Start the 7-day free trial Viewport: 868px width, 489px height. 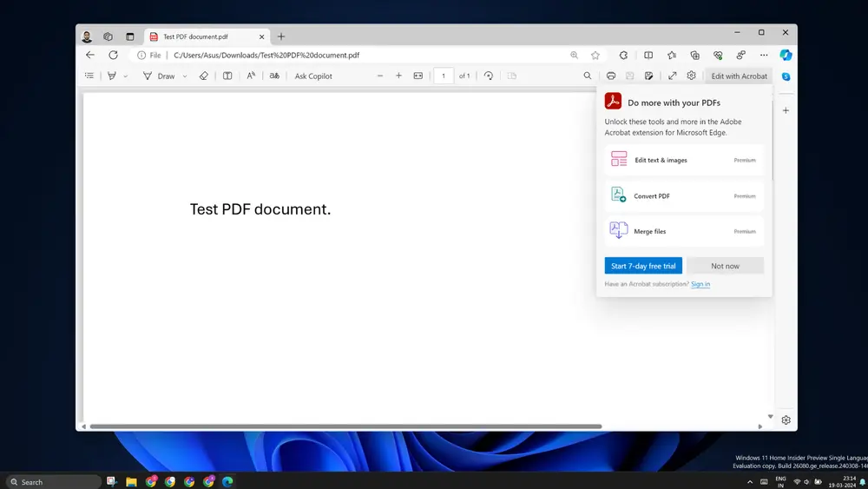(x=643, y=266)
